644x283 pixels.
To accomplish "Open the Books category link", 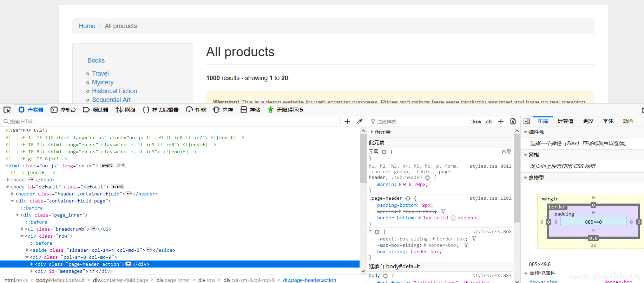I will 96,60.
